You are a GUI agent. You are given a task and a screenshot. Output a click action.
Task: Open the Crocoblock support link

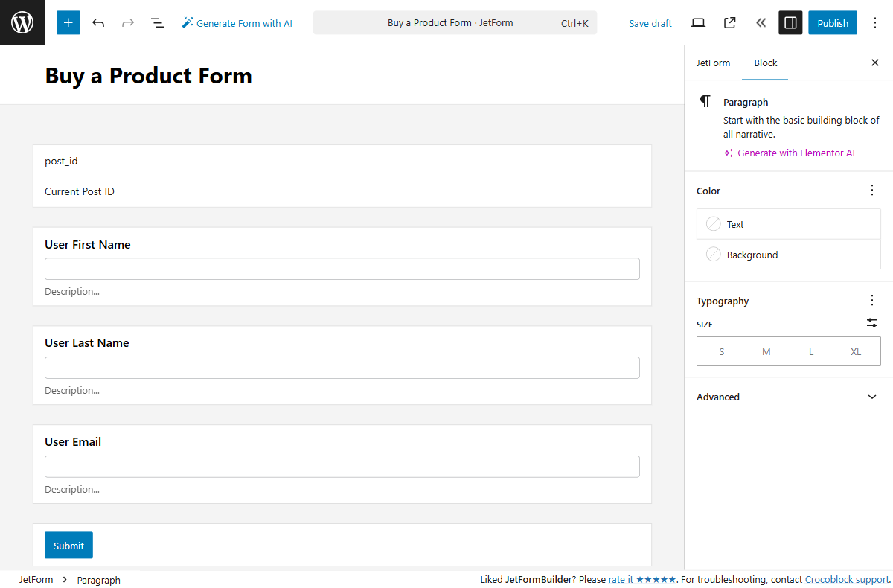pyautogui.click(x=847, y=579)
